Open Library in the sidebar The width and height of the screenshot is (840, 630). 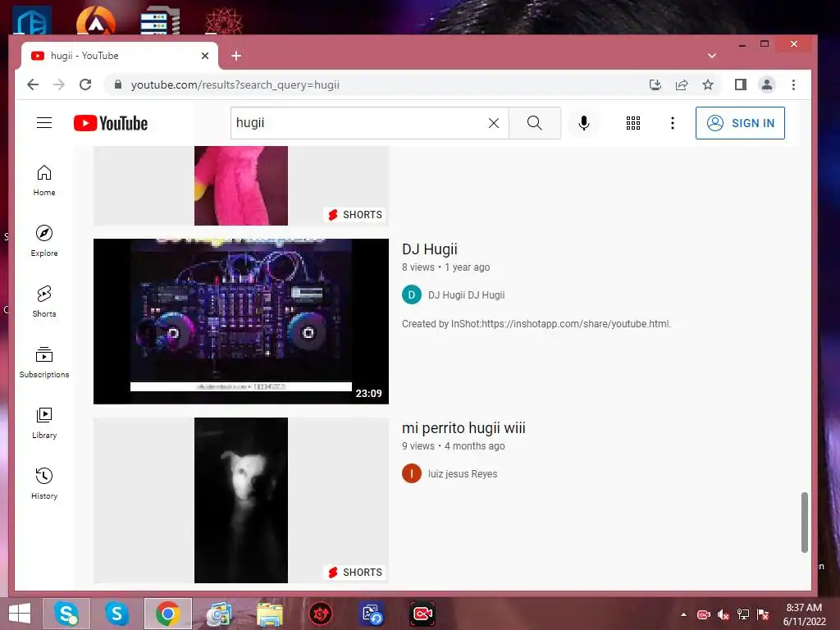point(44,423)
